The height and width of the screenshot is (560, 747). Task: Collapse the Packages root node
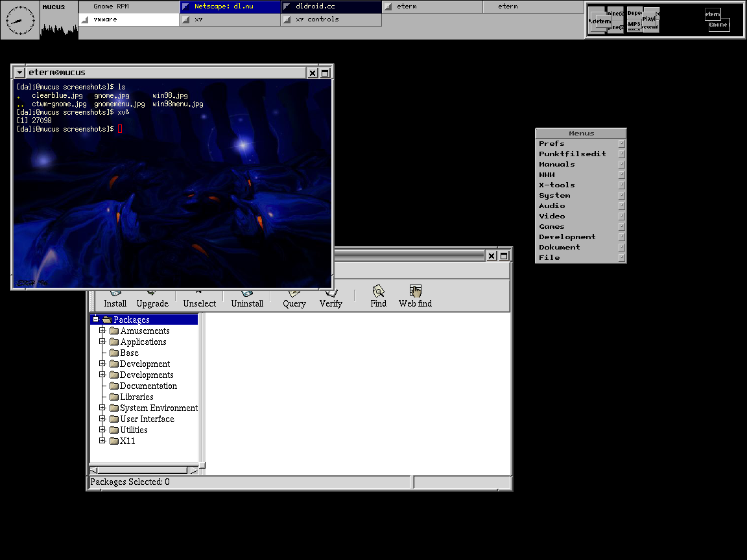(95, 319)
